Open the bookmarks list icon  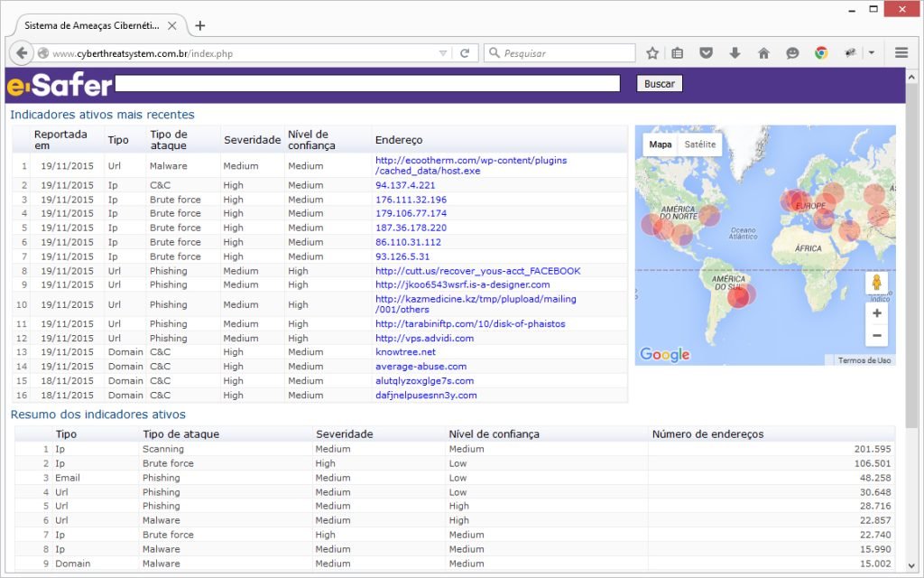[678, 53]
